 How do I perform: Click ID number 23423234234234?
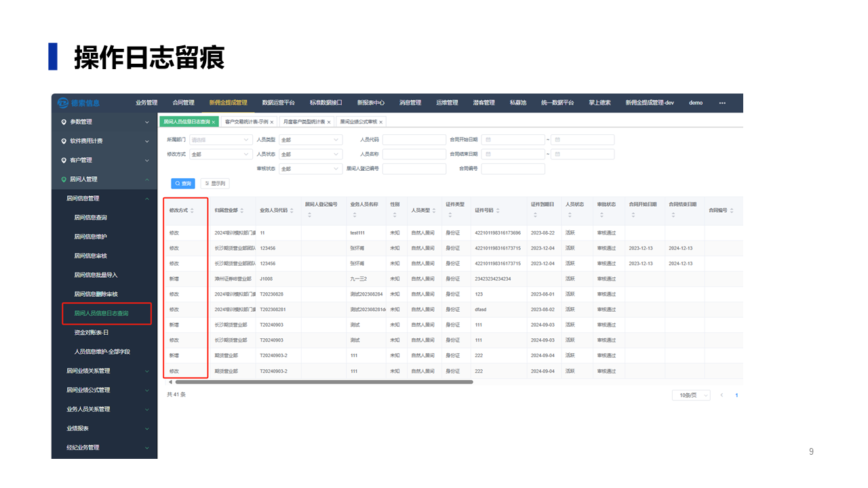click(x=493, y=279)
